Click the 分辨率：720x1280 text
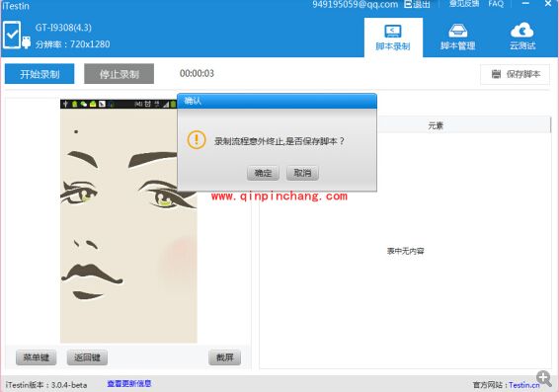Image resolution: width=559 pixels, height=392 pixels. pyautogui.click(x=73, y=44)
